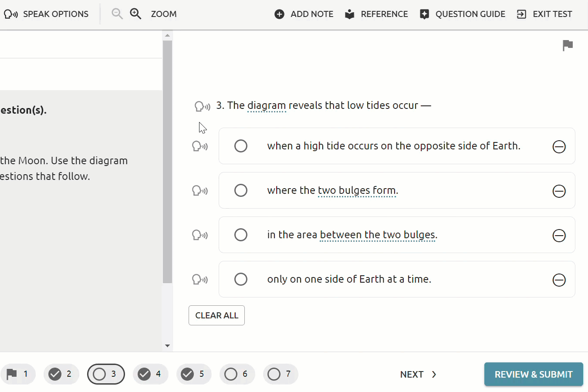
Task: Click Exit Test
Action: pos(544,14)
